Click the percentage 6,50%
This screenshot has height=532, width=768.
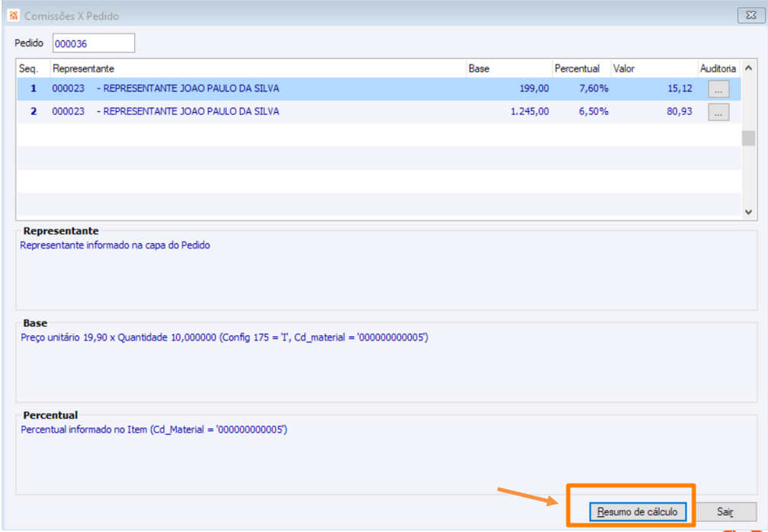point(593,111)
